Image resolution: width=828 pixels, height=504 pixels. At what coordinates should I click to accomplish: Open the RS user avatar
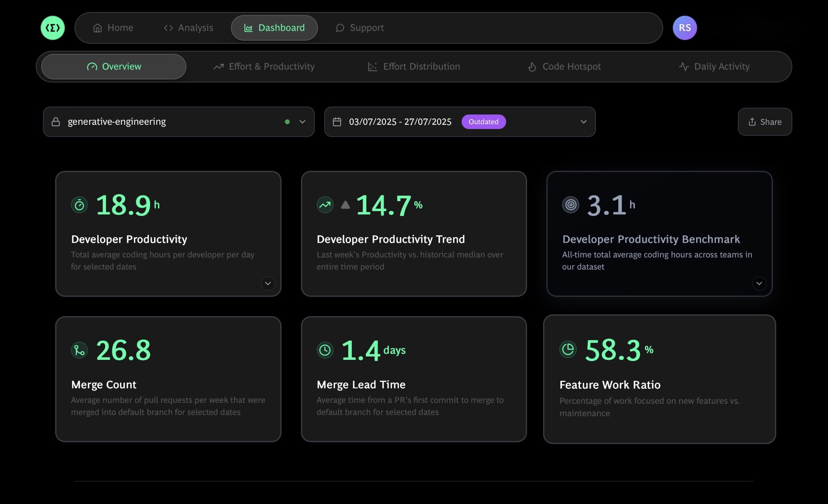click(684, 28)
